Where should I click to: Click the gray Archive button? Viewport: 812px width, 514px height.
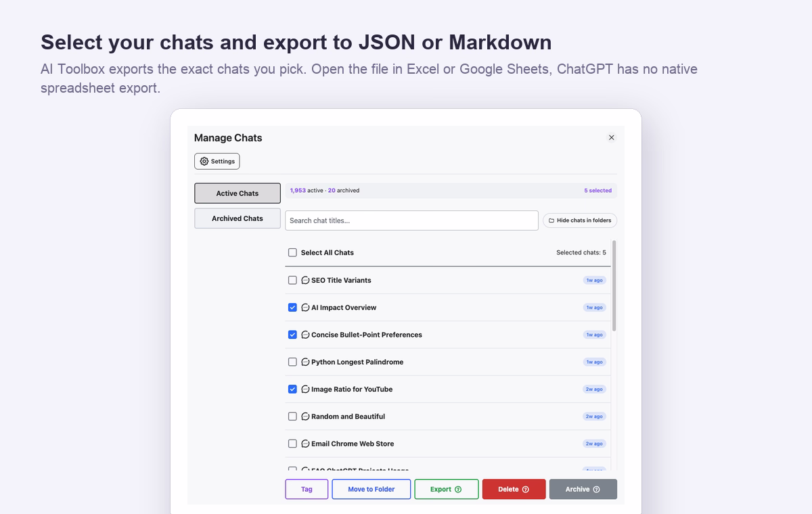(x=583, y=490)
